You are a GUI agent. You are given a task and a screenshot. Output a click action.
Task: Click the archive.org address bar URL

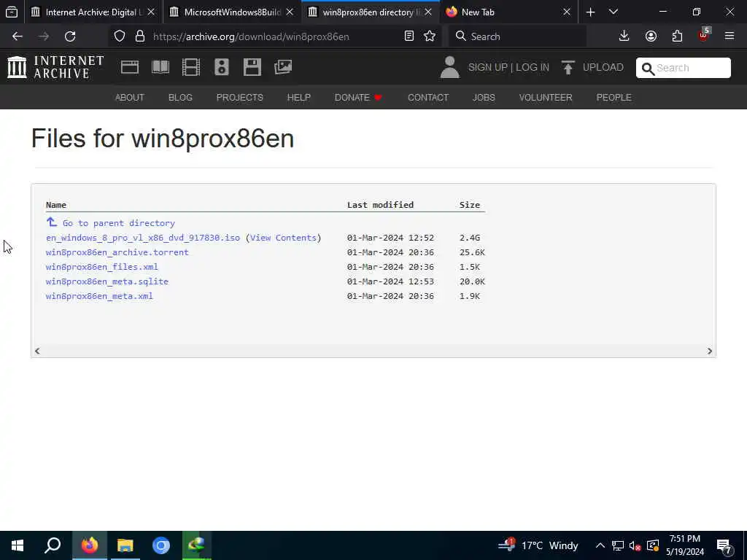[251, 36]
